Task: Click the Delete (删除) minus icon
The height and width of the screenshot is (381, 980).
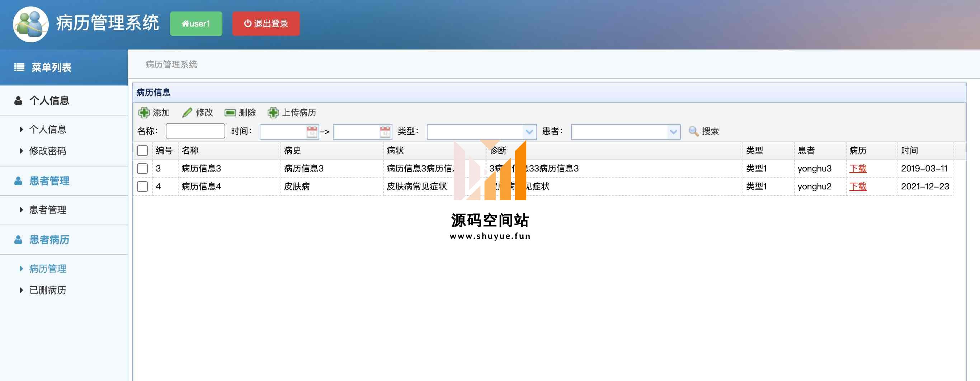Action: point(230,113)
